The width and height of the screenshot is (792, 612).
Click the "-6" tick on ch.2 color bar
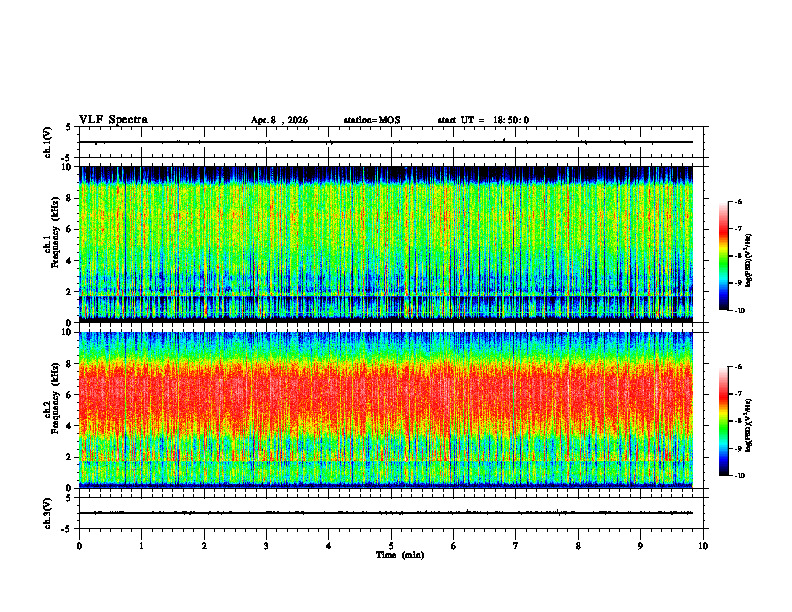[739, 367]
